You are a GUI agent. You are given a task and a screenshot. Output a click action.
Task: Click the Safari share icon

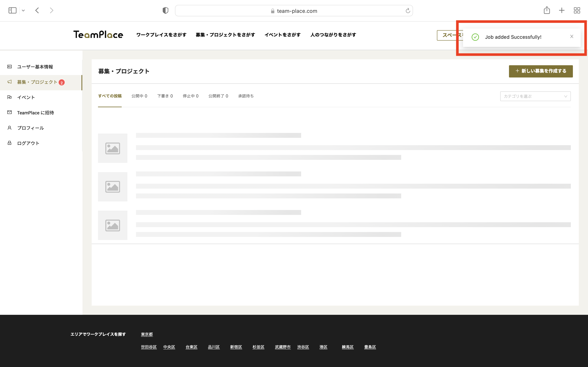547,10
